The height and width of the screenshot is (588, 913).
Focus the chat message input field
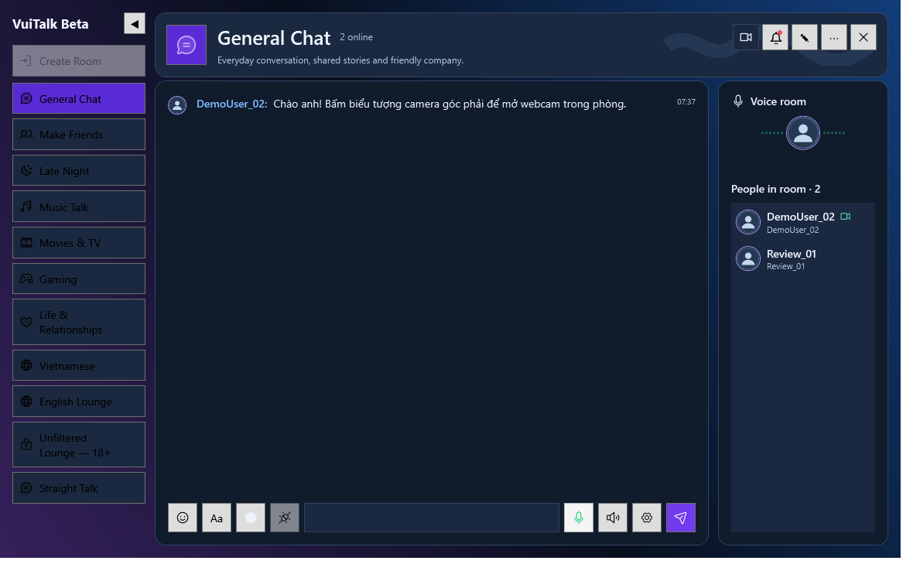[432, 518]
